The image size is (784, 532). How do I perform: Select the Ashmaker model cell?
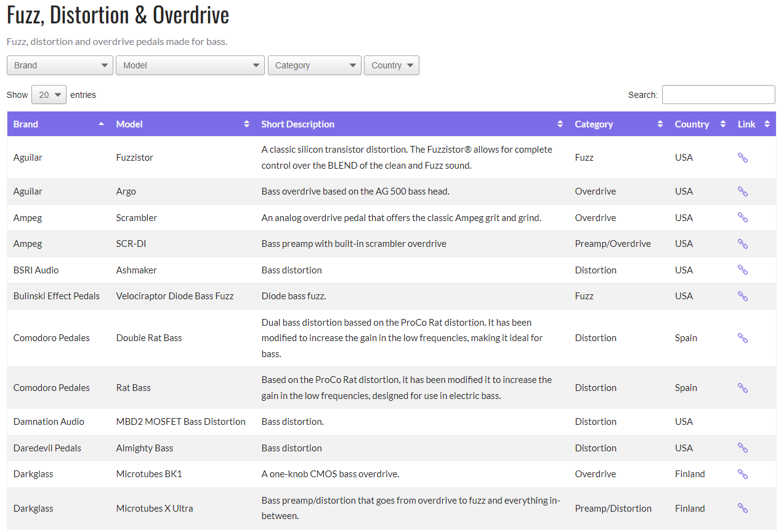point(137,270)
